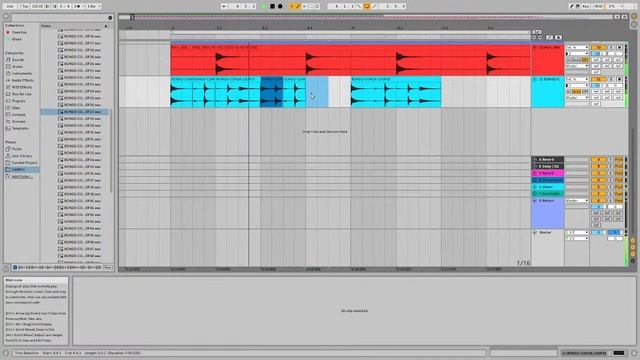Enable the Punch-In switch
The width and height of the screenshot is (640, 360).
click(359, 6)
